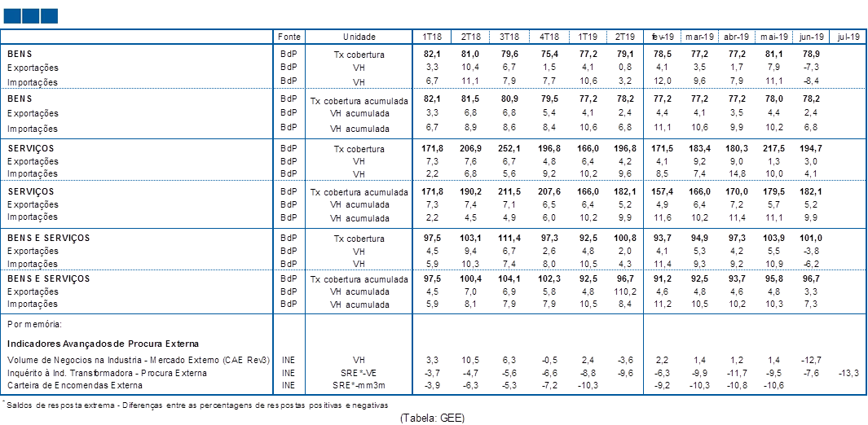
Task: Select the 206,9 value under 2T18
Action: pos(470,149)
